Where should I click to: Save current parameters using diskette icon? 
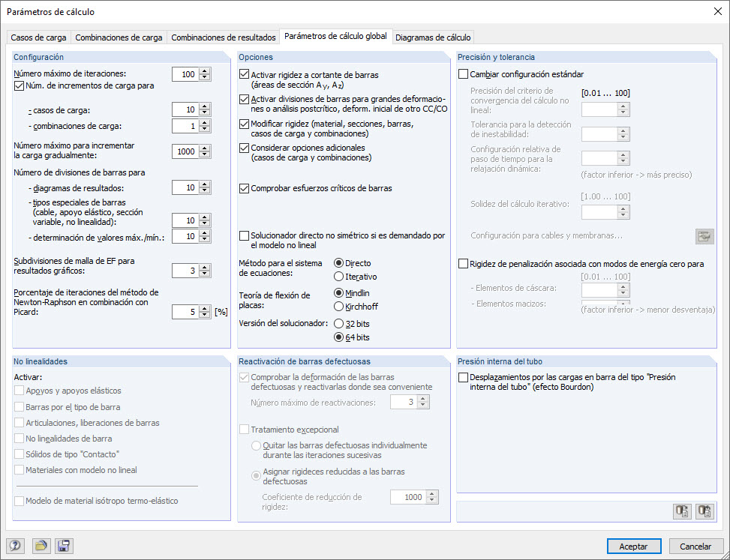tap(64, 546)
